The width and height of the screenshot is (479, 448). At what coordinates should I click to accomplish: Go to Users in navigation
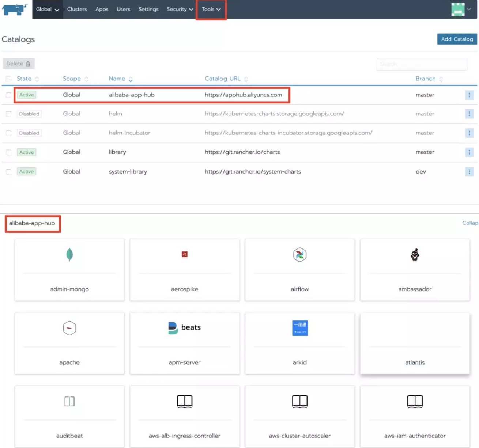tap(124, 9)
